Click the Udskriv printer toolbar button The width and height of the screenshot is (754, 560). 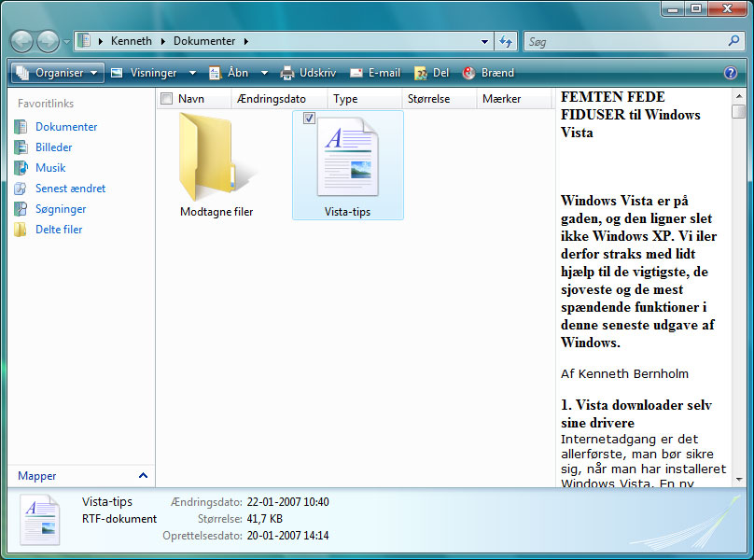[x=308, y=73]
